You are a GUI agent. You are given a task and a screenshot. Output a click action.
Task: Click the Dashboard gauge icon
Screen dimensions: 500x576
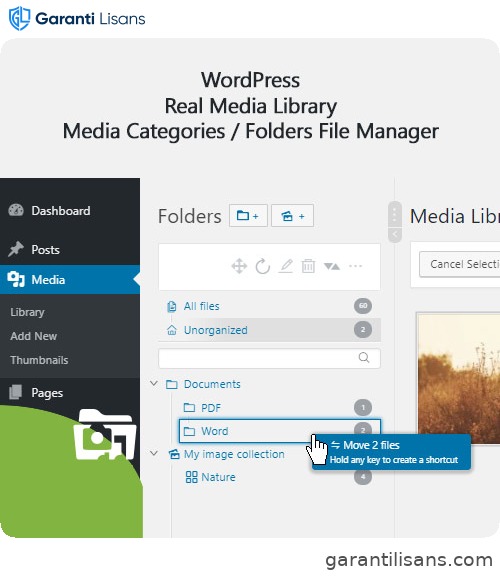coord(16,210)
